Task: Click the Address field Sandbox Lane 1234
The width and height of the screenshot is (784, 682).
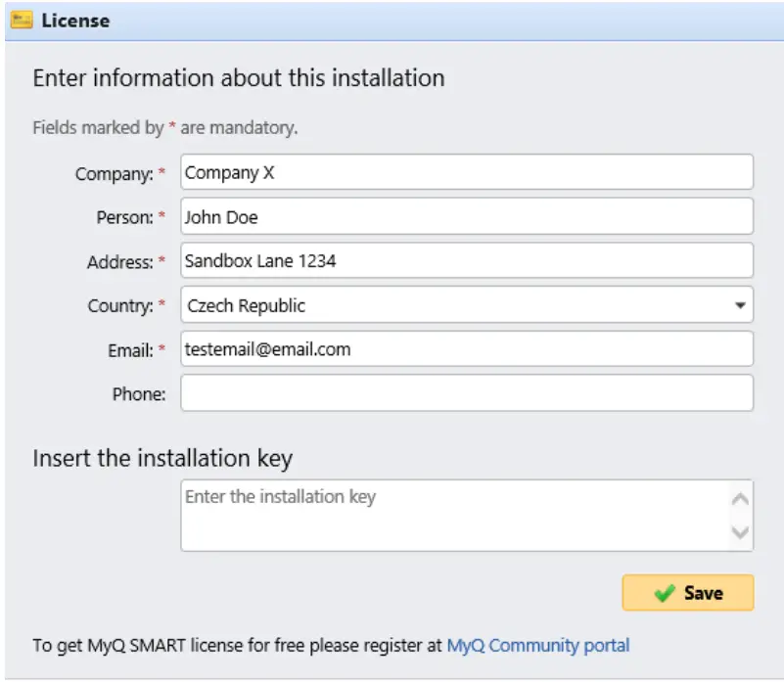Action: [466, 260]
